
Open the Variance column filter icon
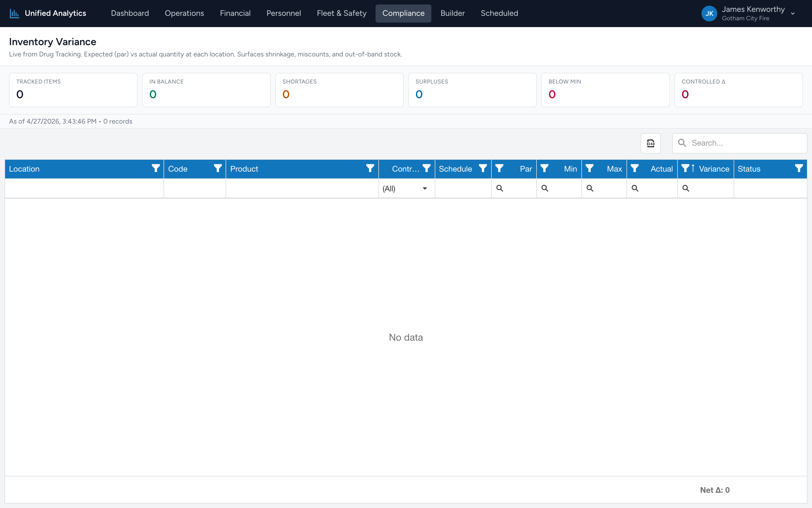[685, 168]
